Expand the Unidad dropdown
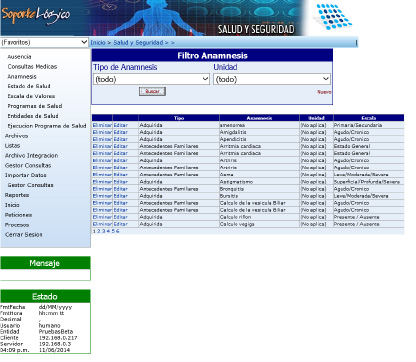This screenshot has width=416, height=362. (272, 79)
